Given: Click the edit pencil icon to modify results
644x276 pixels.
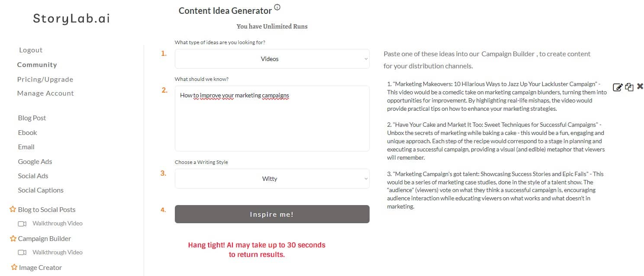Looking at the screenshot, I should pyautogui.click(x=618, y=87).
